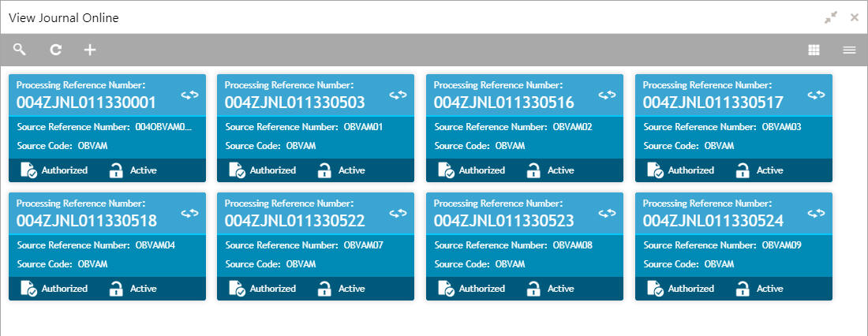The image size is (868, 336).
Task: Open journal 004ZJNL011330524 reference number
Action: (713, 221)
